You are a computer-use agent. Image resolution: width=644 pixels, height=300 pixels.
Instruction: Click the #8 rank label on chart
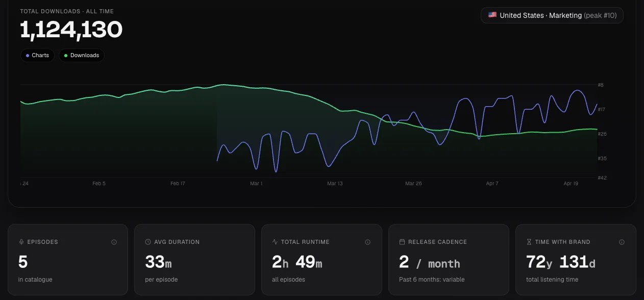click(601, 85)
